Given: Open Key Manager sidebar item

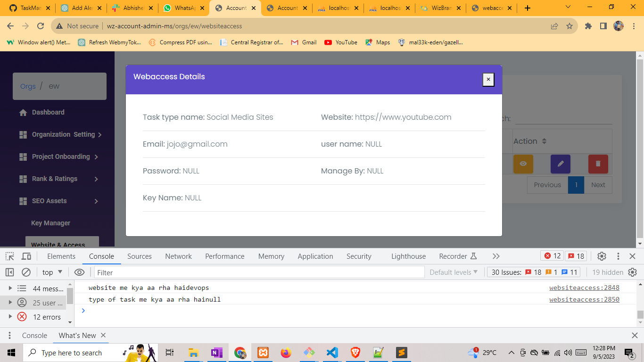Looking at the screenshot, I should click(50, 223).
